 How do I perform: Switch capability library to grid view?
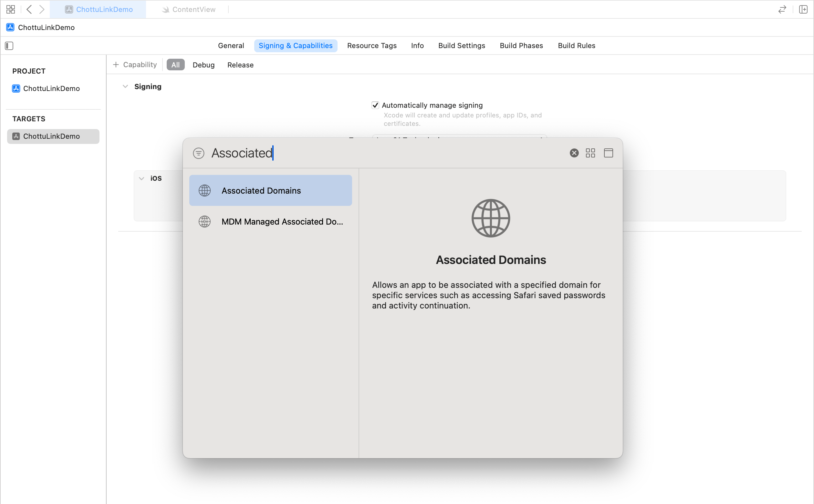pyautogui.click(x=590, y=153)
